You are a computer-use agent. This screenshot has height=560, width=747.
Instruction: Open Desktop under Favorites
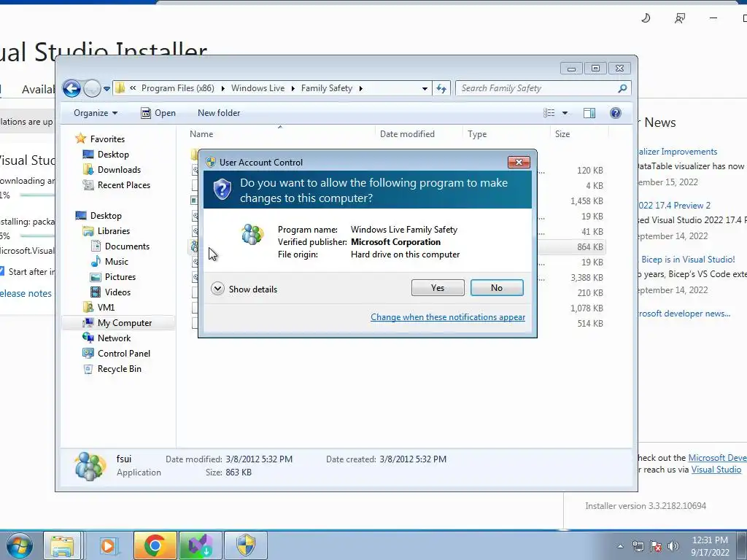(113, 155)
